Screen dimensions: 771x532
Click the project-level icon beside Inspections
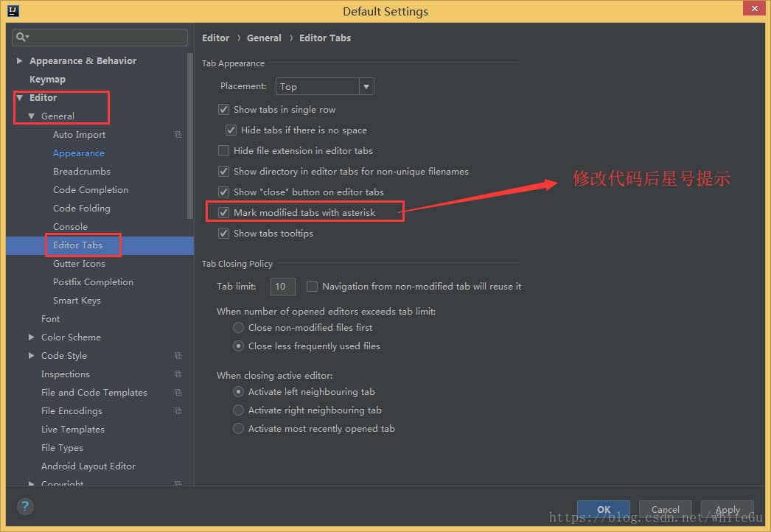178,374
